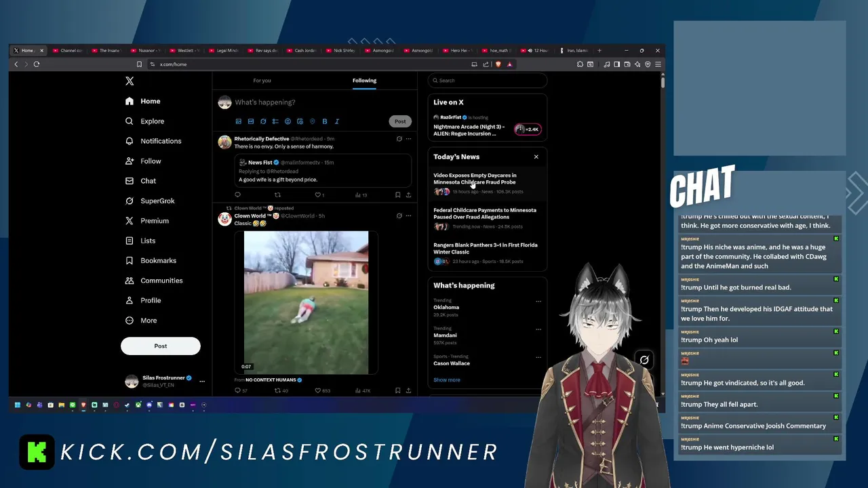868x488 pixels.
Task: Open Rhetorically Defective post's more options
Action: (x=408, y=139)
